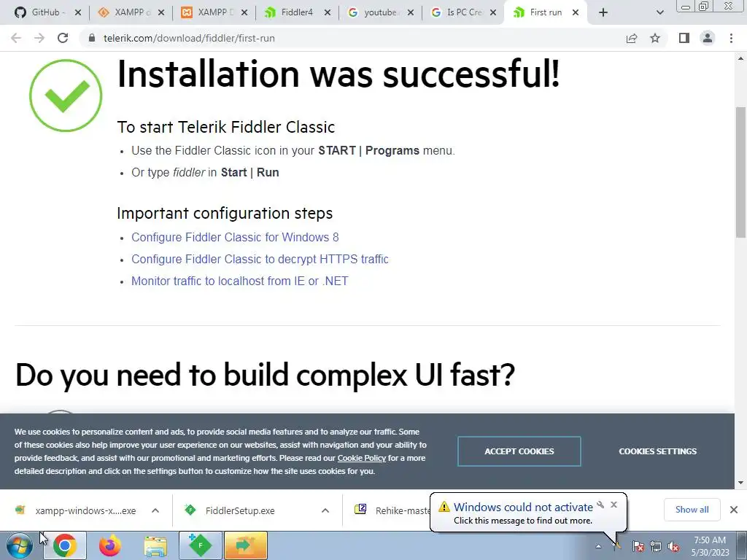The height and width of the screenshot is (560, 747).
Task: Click the scrollbar down arrow
Action: [x=740, y=483]
